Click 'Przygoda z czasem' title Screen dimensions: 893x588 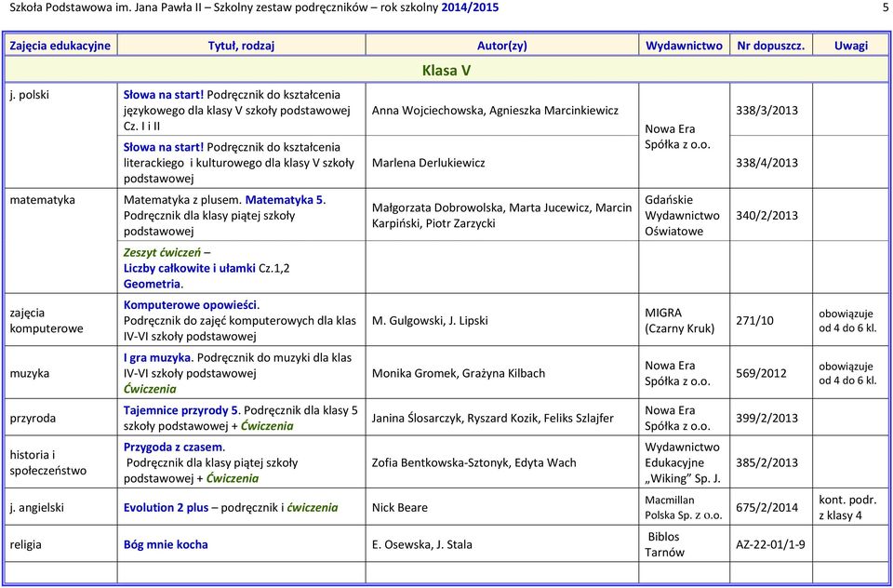173,448
